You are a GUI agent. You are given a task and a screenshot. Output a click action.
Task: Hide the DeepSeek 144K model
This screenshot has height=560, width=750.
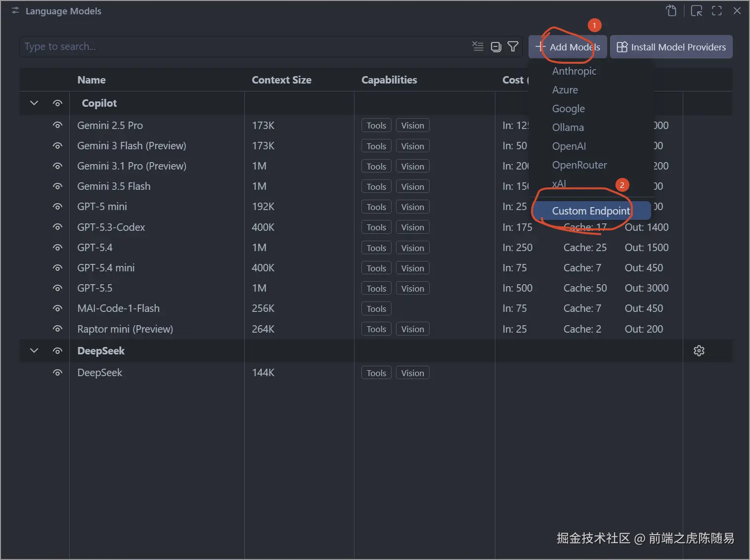[x=58, y=373]
